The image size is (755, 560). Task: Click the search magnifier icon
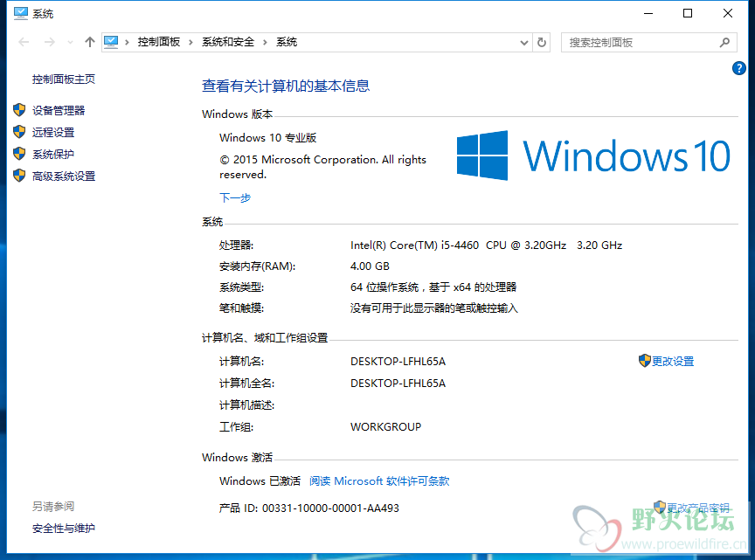(724, 43)
